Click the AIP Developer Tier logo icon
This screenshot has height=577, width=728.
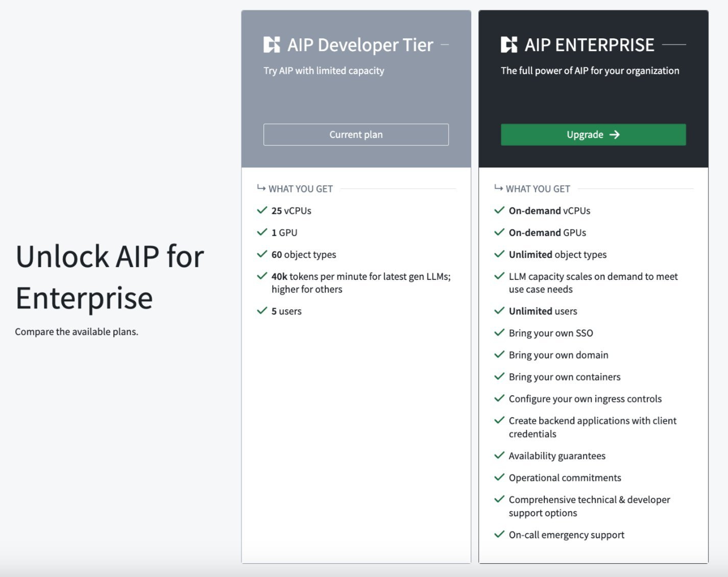[x=272, y=45]
